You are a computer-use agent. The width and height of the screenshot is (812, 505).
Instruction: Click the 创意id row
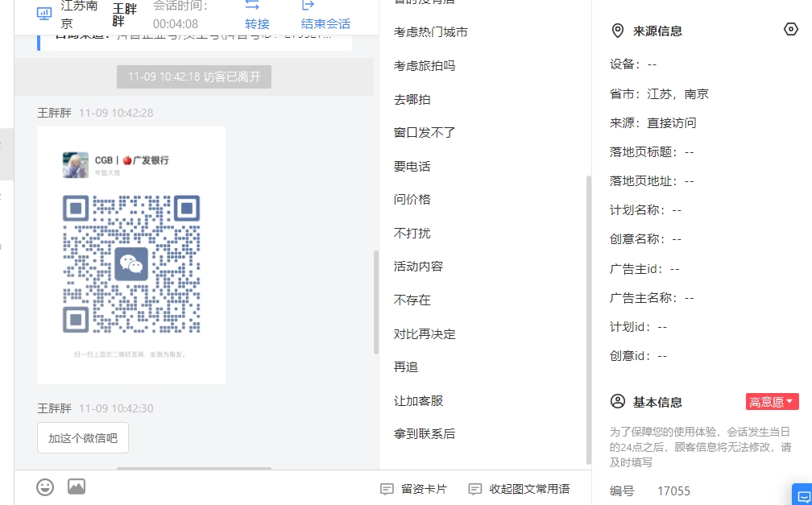pos(639,356)
